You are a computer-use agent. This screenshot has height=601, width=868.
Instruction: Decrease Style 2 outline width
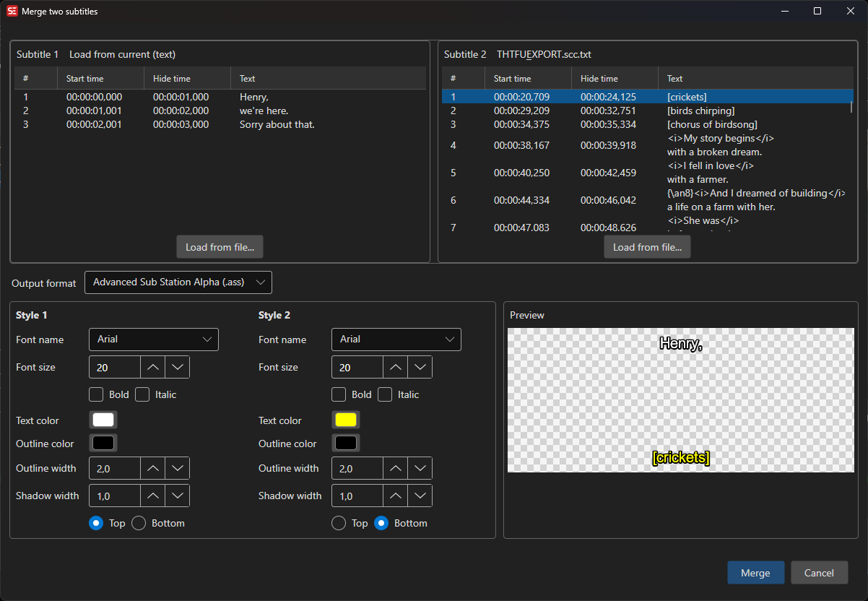[x=420, y=468]
